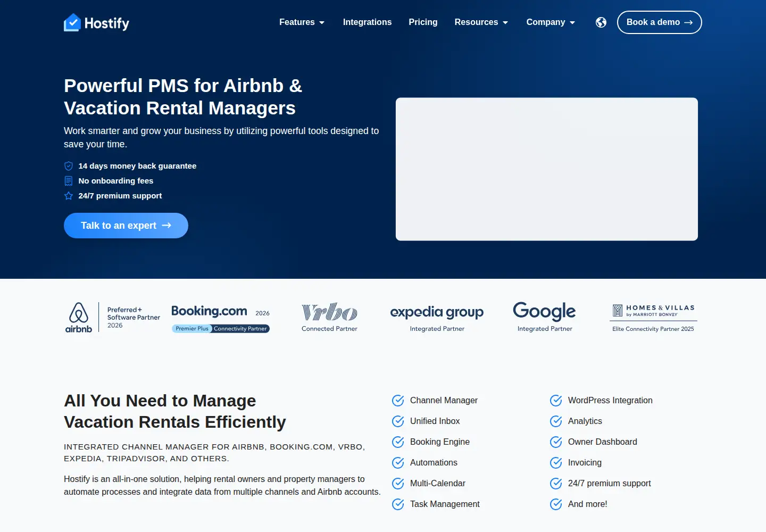The image size is (766, 532).
Task: Click the check icon next to Owner Dashboard
Action: [556, 442]
